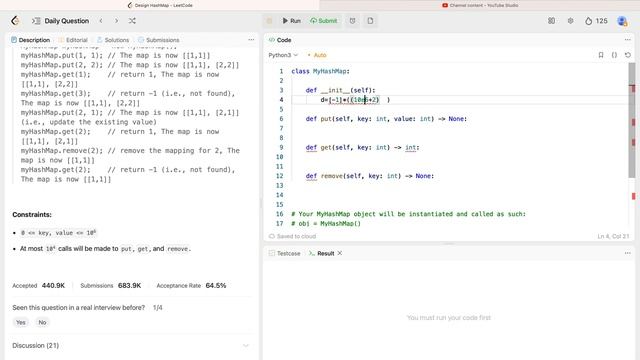Click line number 6 in the gutter
This screenshot has height=360, width=640.
(281, 119)
